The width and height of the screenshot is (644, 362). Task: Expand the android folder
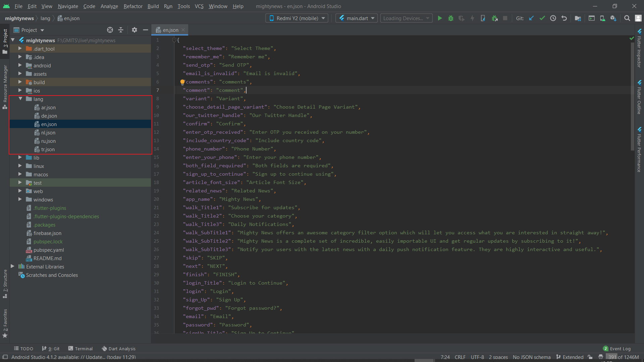(20, 65)
